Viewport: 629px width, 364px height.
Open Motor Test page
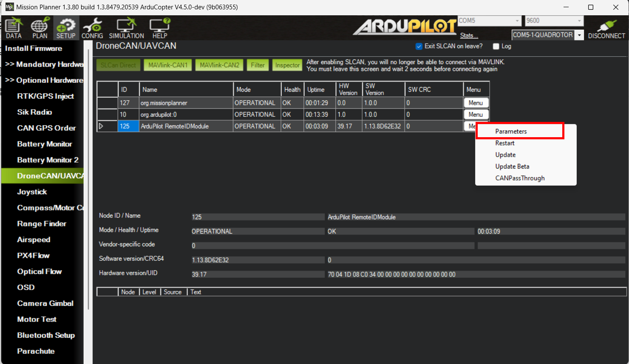click(x=37, y=319)
